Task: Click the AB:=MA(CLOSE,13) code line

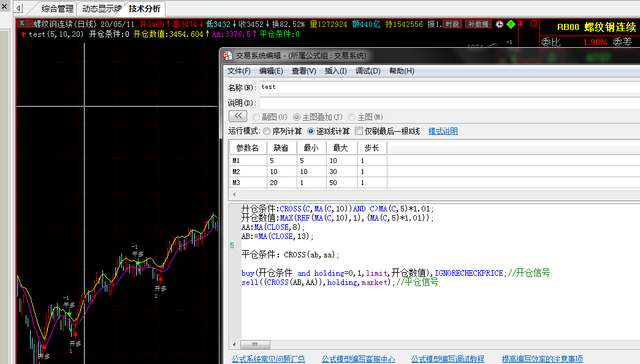Action: coord(278,237)
